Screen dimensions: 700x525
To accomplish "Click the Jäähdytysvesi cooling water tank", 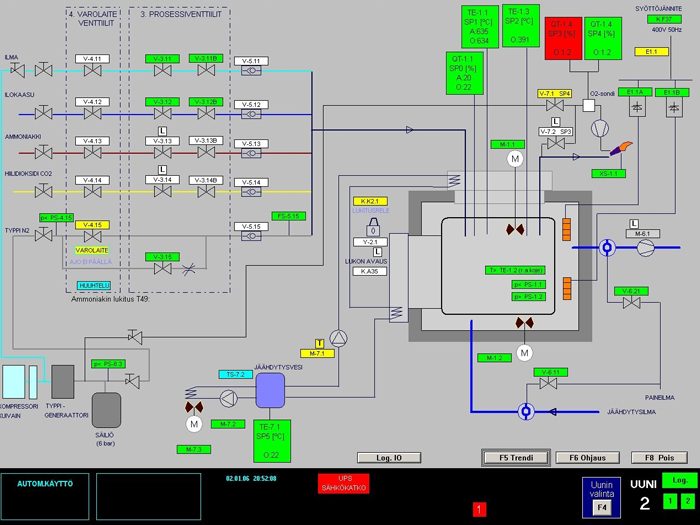I will click(270, 391).
